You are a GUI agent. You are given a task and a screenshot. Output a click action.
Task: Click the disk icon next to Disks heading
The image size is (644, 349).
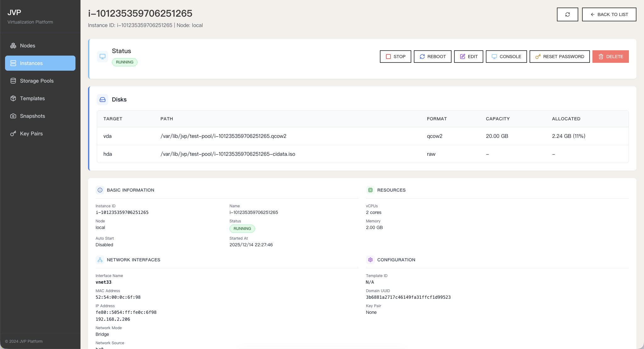click(102, 99)
